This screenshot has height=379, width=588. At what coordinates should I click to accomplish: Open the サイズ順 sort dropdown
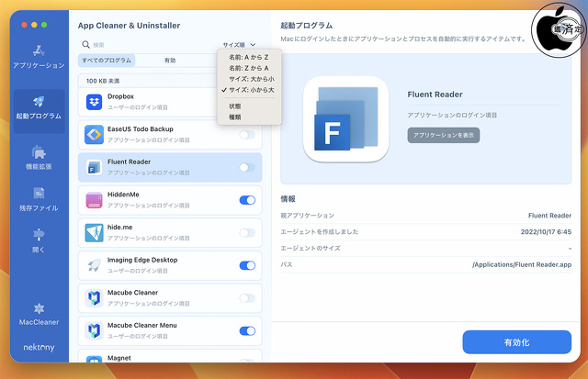(239, 45)
